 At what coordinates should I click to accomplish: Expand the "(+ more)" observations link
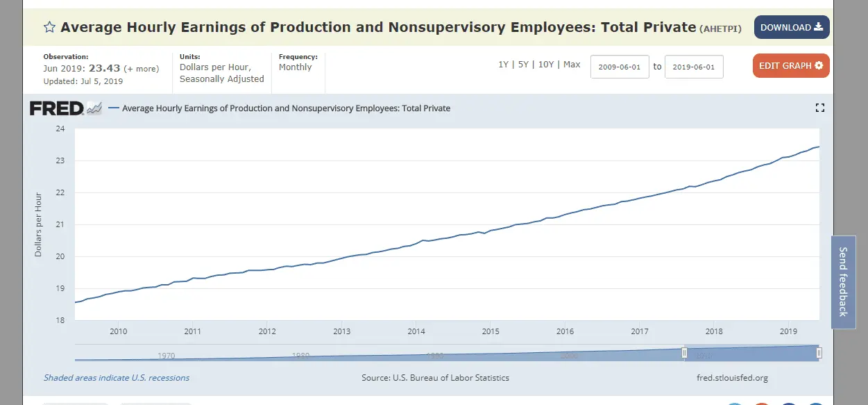(x=141, y=69)
